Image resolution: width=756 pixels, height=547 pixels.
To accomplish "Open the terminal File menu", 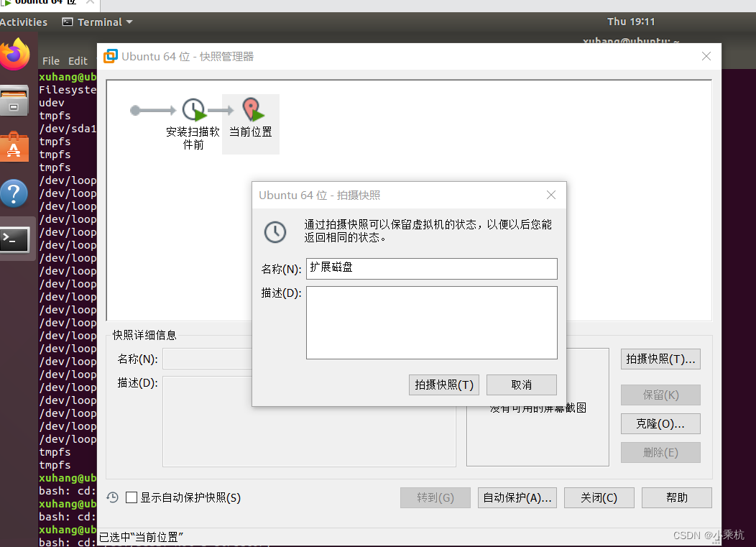I will [x=50, y=61].
